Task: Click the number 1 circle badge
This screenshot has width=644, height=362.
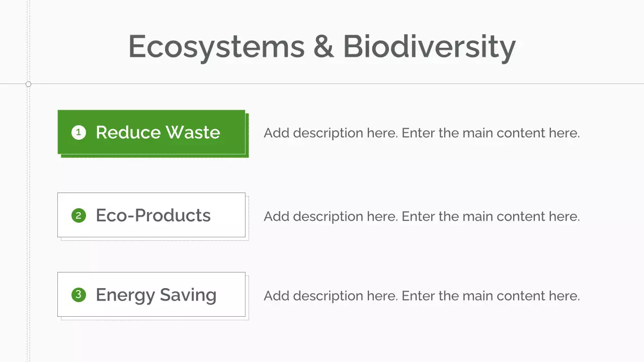Action: 78,132
